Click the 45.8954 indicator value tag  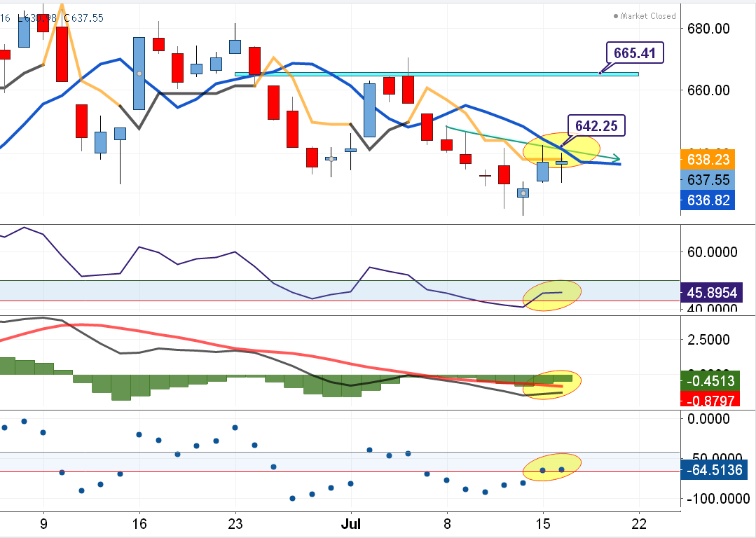[710, 292]
